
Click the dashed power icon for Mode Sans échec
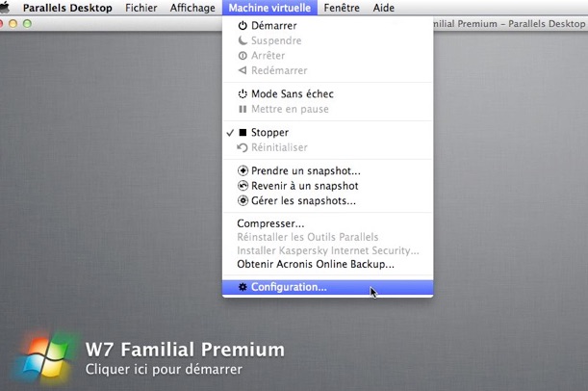pos(243,93)
